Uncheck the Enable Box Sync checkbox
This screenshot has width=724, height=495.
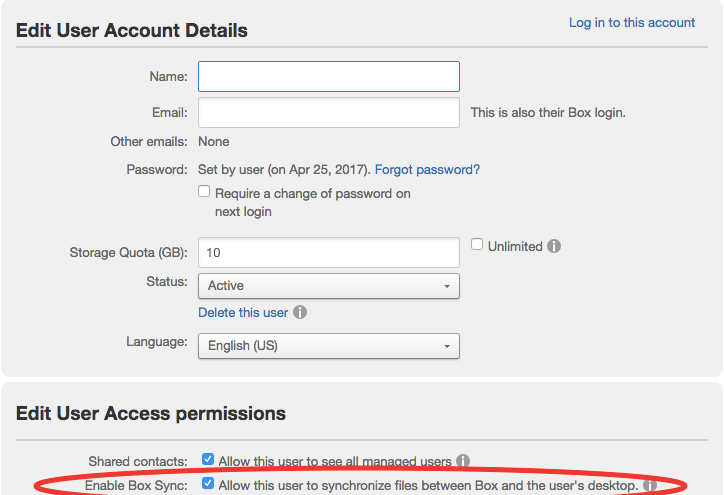click(208, 483)
